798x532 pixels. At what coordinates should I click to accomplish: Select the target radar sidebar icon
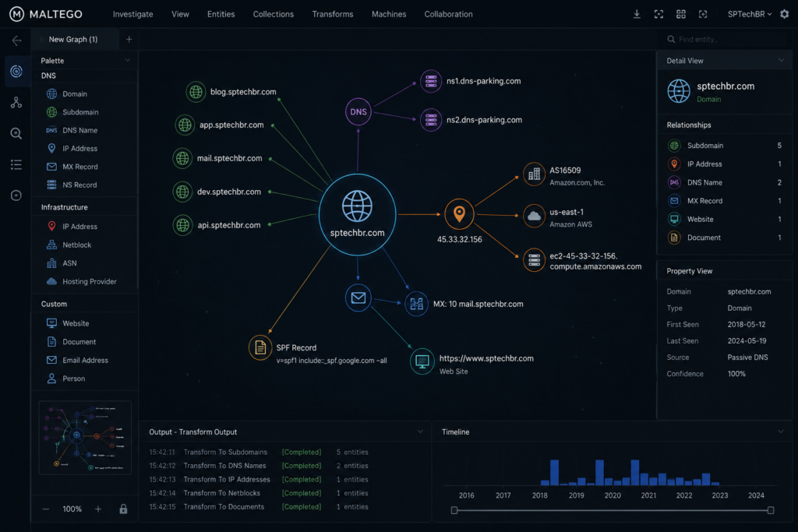coord(16,71)
